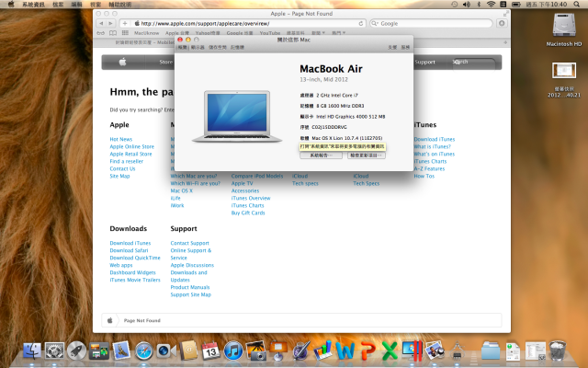Image resolution: width=588 pixels, height=368 pixels.
Task: Open Safari bookmarks book icon
Action: (113, 33)
